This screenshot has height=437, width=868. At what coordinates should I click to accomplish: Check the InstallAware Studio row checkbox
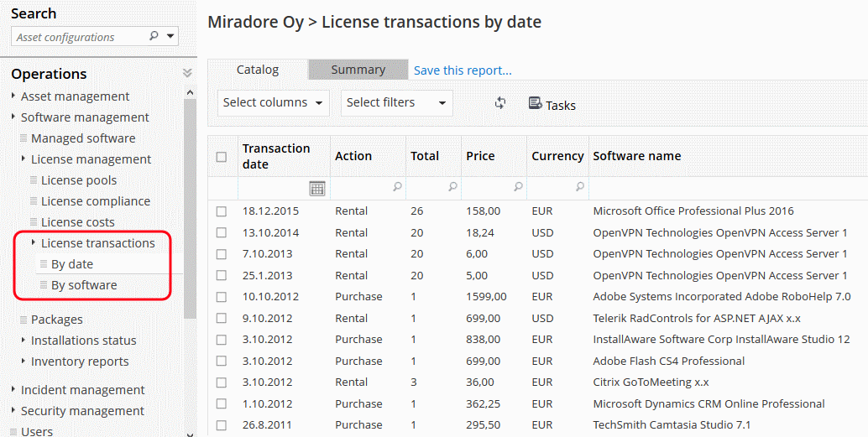click(222, 340)
